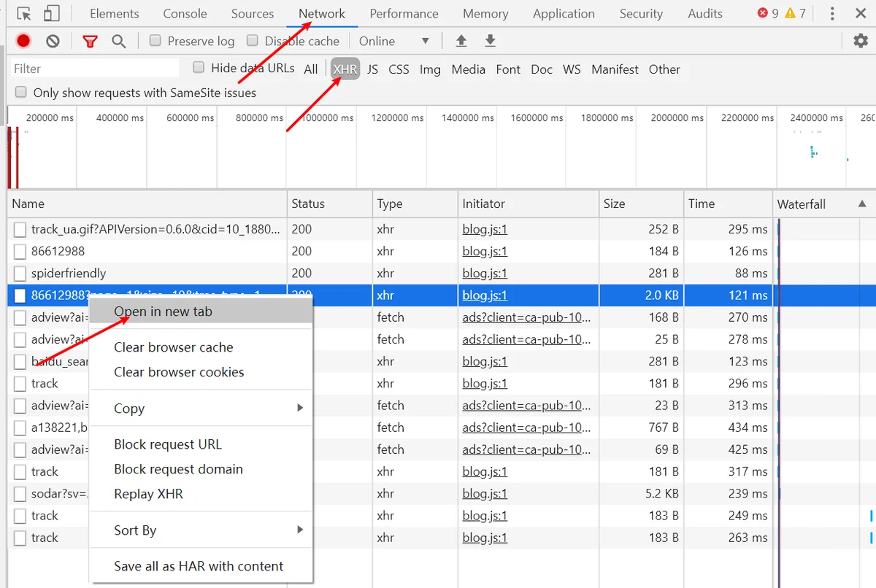Toggle the red filter funnel icon

tap(90, 42)
